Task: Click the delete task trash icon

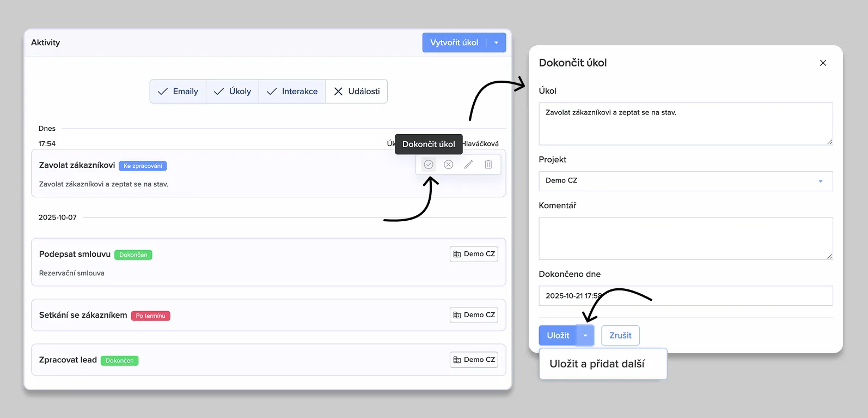Action: pos(488,165)
